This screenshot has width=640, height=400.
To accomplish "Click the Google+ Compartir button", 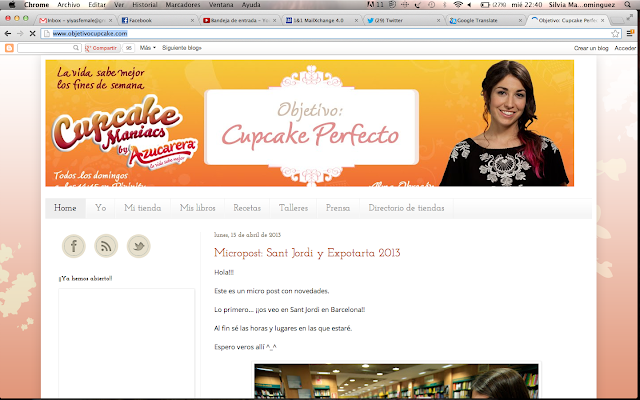I will (x=102, y=48).
